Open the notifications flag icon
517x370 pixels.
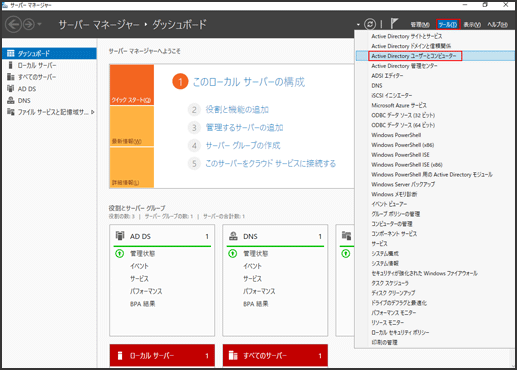click(394, 24)
